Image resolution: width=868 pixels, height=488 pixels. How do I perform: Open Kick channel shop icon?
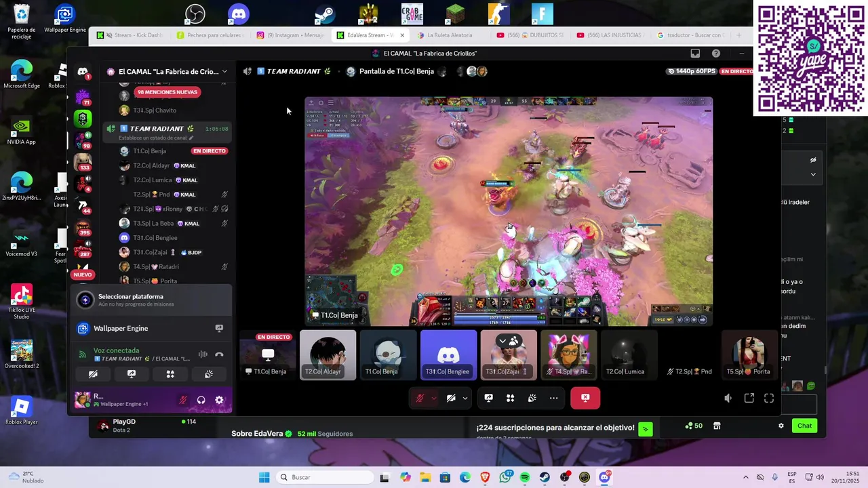click(x=717, y=426)
